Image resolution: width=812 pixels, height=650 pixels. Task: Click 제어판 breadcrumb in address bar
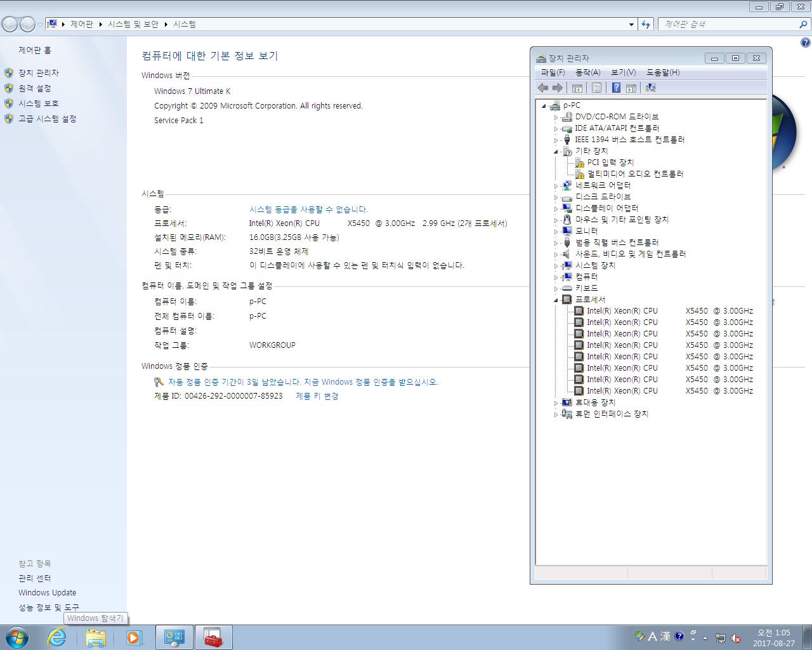click(x=82, y=24)
